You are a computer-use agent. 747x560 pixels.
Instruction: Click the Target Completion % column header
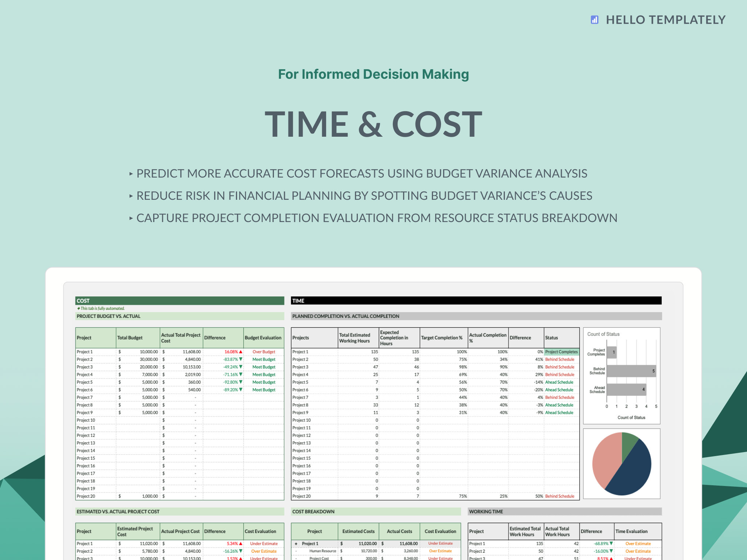click(x=444, y=338)
